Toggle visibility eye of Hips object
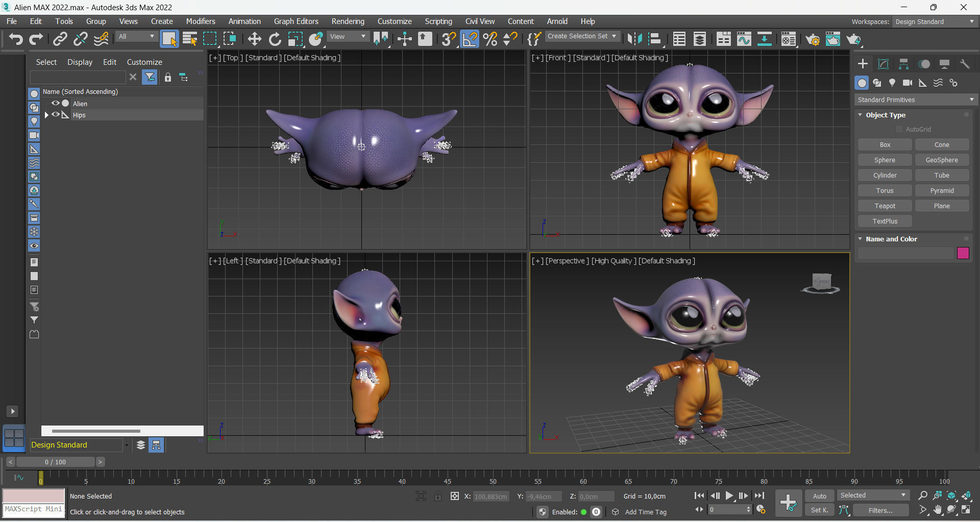 (x=56, y=115)
